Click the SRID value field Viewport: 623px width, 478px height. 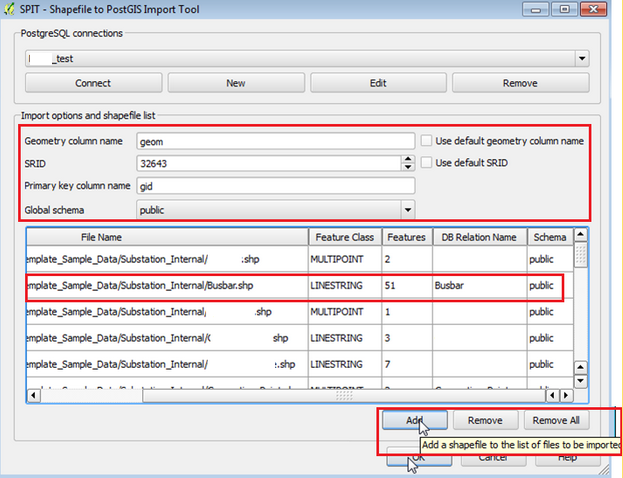pos(269,163)
